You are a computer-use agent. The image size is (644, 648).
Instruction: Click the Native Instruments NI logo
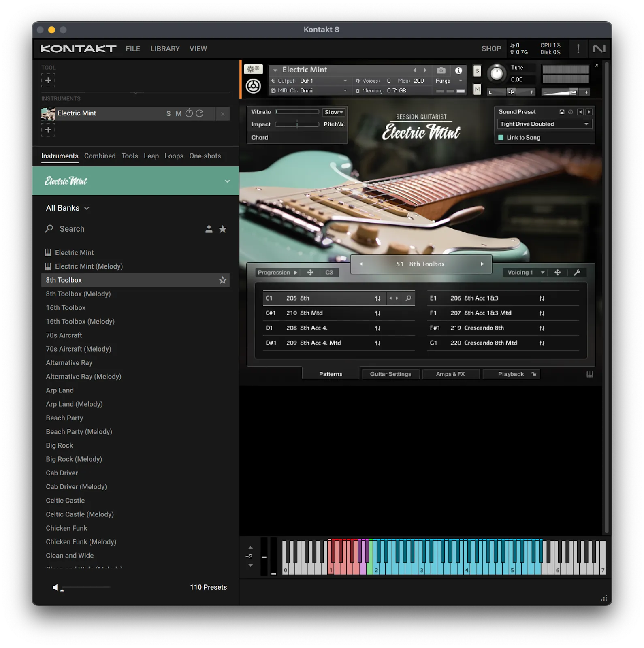[x=599, y=49]
